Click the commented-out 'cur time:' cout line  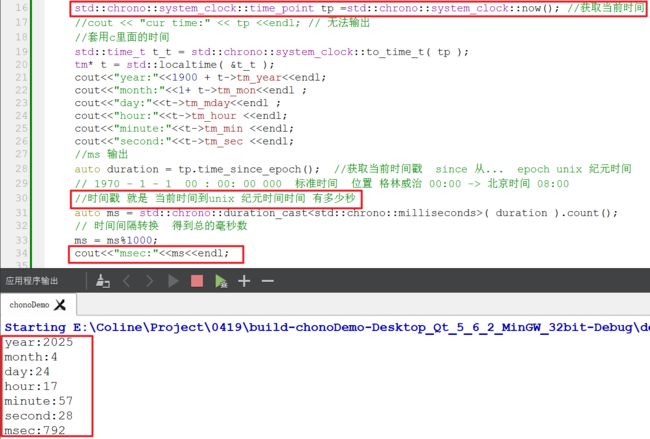pyautogui.click(x=222, y=23)
